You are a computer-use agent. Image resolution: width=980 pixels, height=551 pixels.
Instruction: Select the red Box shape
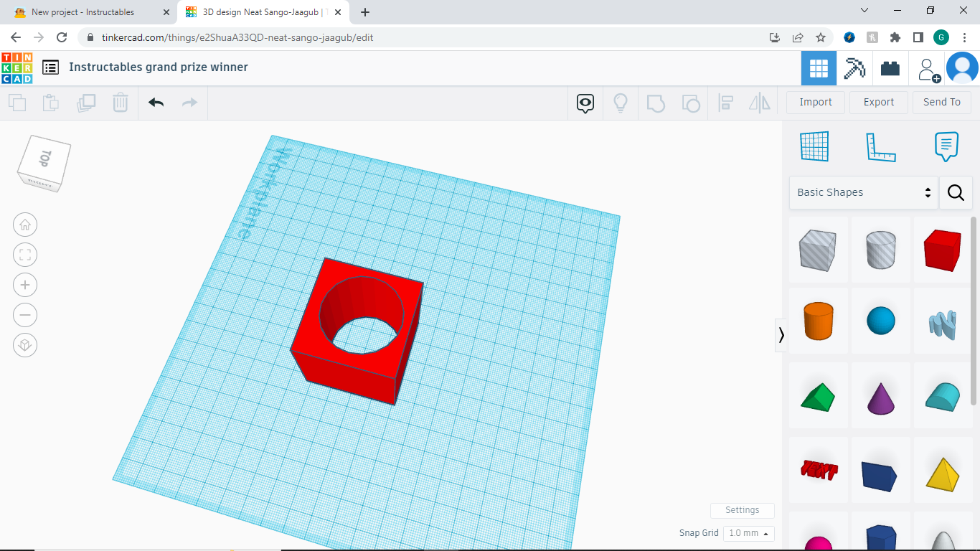pos(942,250)
